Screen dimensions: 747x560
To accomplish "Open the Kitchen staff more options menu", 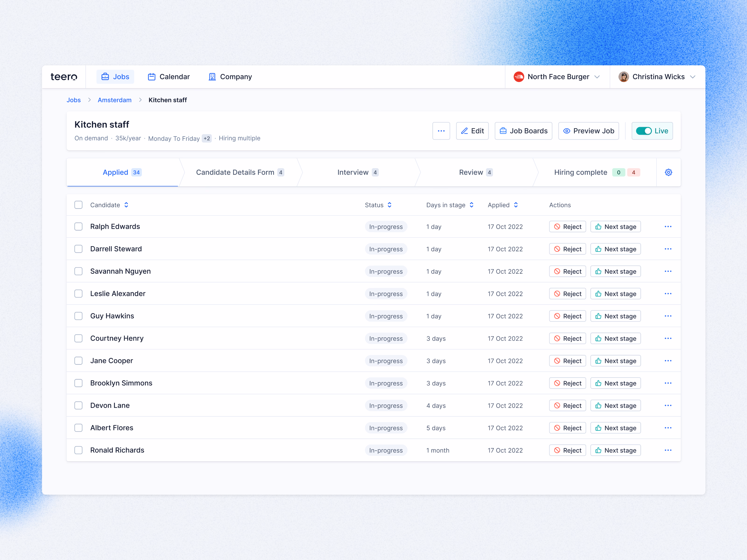I will coord(441,131).
